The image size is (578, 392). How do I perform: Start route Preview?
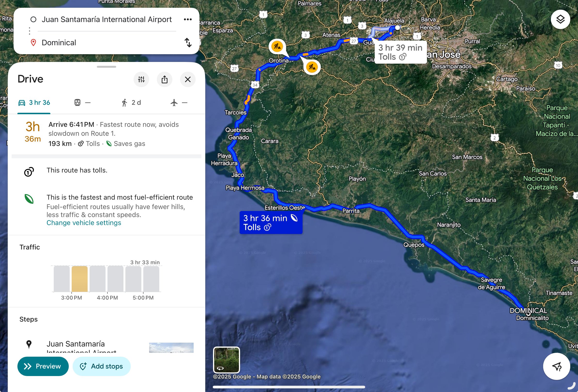point(43,366)
